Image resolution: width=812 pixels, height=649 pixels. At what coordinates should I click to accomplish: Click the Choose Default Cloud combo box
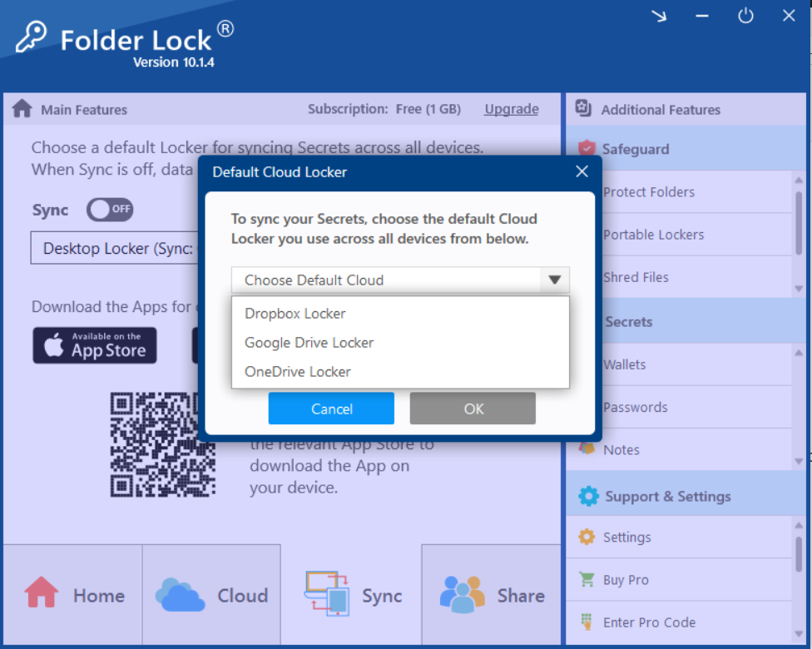400,280
